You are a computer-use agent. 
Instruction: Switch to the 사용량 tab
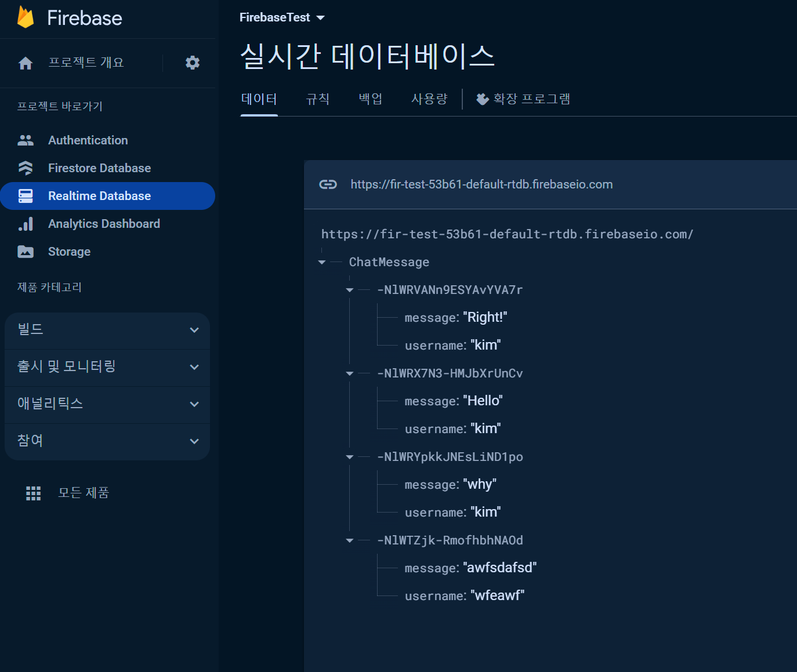[x=429, y=99]
